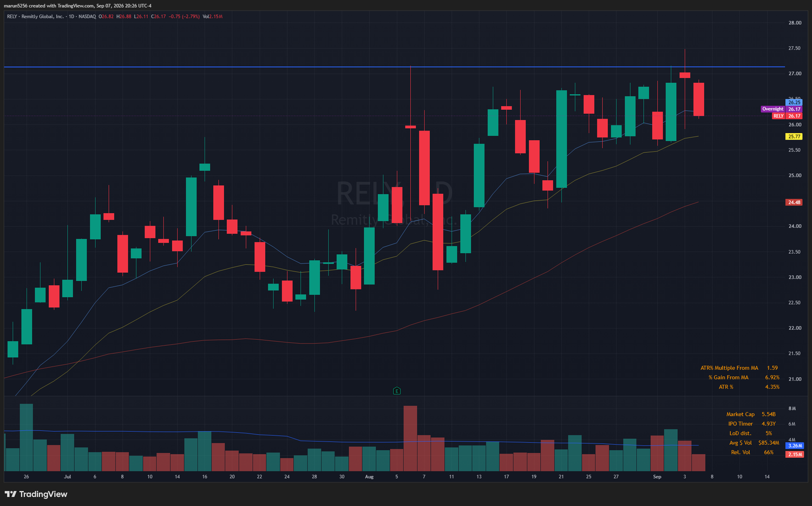
Task: Click the blue 3.26M volume average label
Action: pos(795,446)
